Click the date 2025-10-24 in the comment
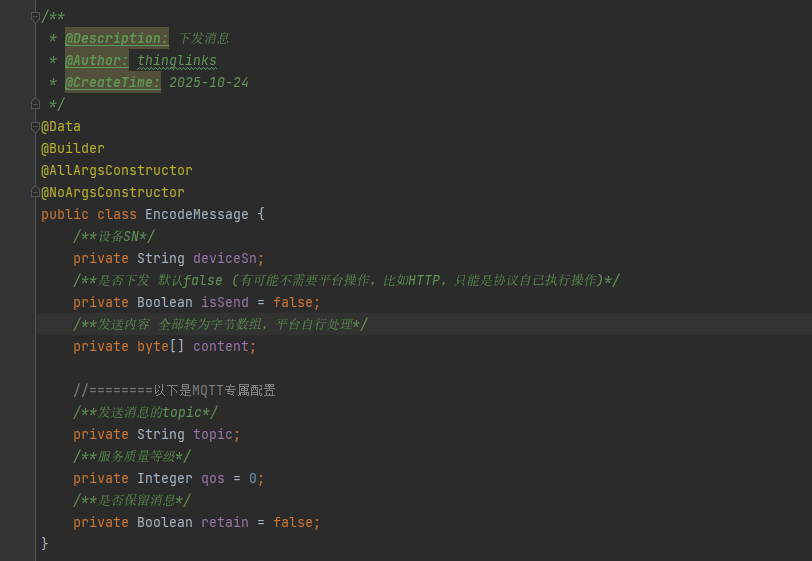This screenshot has height=561, width=812. [208, 82]
